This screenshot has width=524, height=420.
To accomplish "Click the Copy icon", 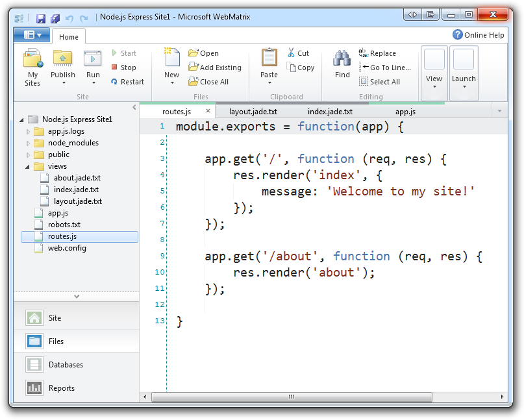I will [x=292, y=67].
